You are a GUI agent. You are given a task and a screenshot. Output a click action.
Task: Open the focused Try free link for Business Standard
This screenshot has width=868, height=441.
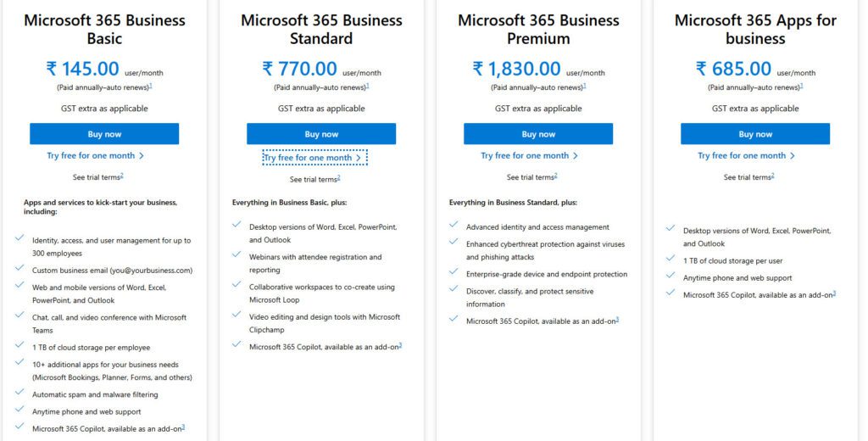314,158
